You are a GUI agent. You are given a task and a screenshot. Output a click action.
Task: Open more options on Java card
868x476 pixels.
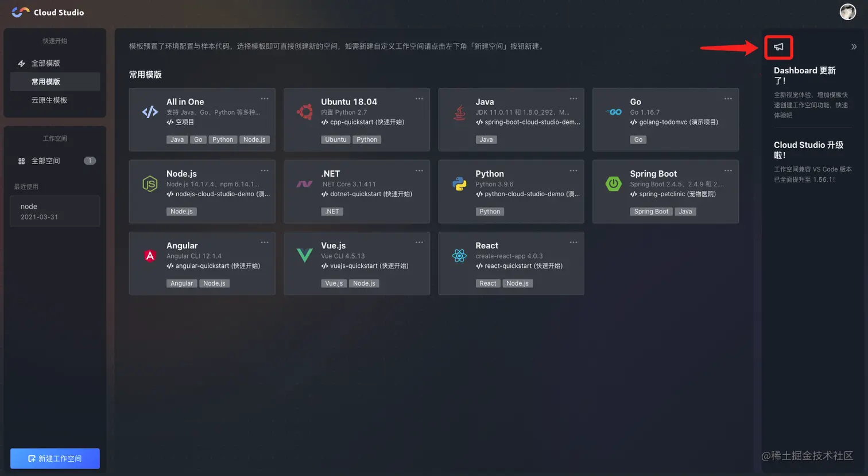[573, 99]
